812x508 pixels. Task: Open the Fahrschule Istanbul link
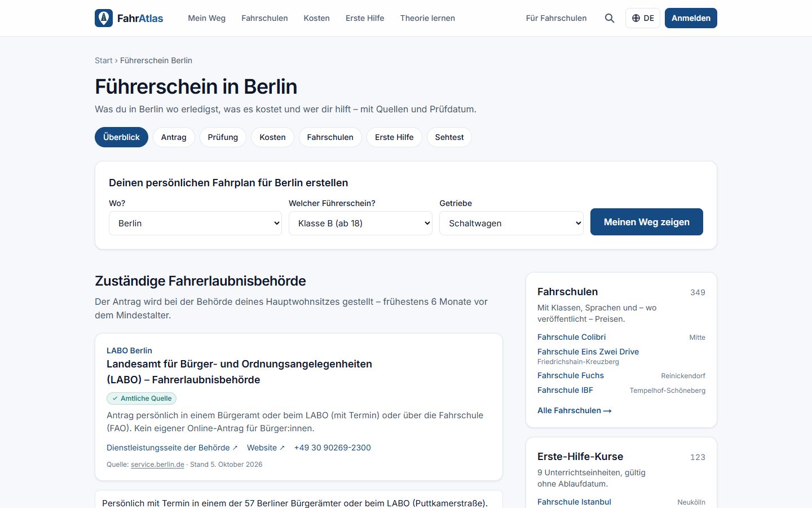tap(574, 502)
